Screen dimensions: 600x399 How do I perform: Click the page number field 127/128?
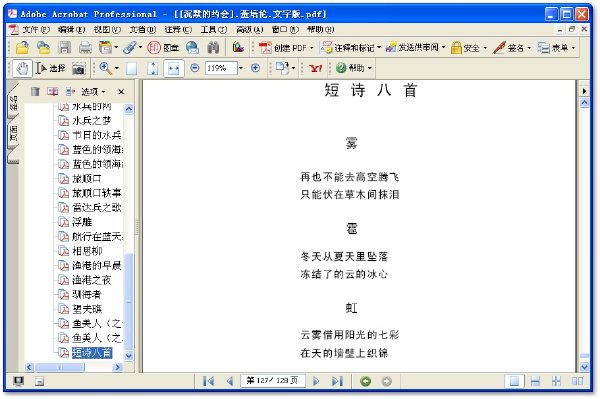(x=272, y=381)
